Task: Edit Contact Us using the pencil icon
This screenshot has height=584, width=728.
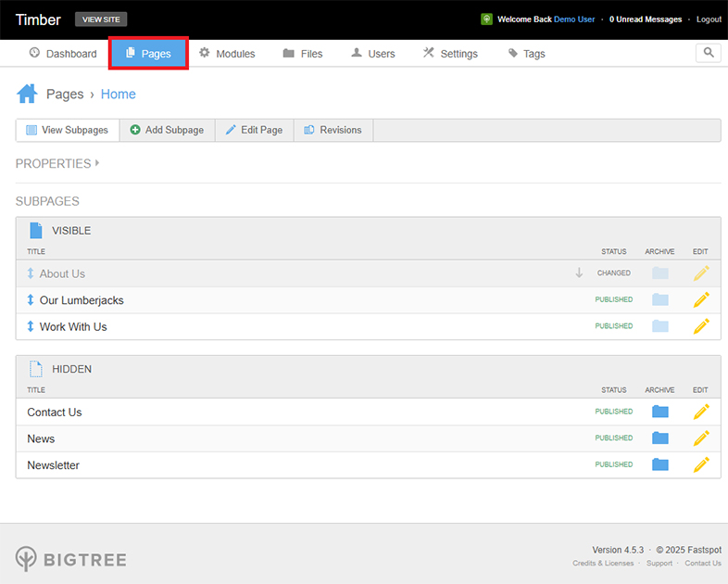Action: (701, 412)
